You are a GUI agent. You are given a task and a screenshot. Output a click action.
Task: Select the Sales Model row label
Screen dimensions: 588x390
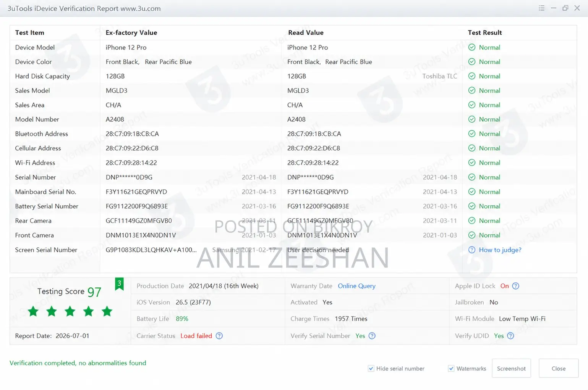tap(32, 90)
